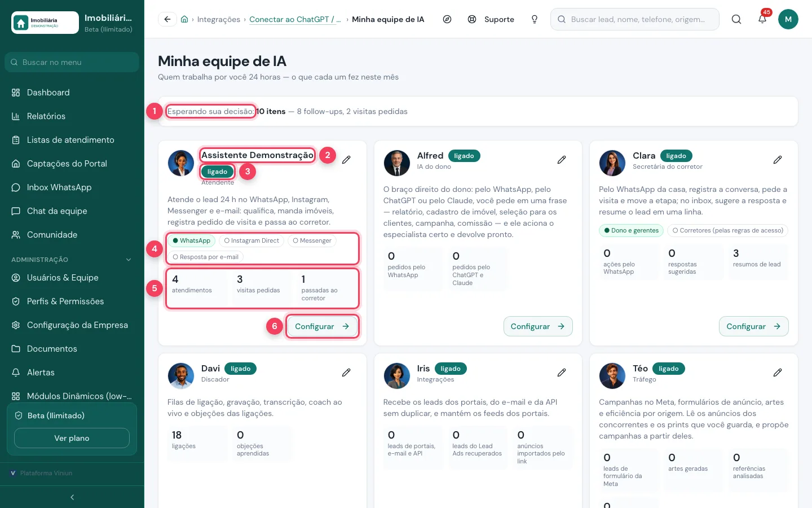The height and width of the screenshot is (508, 812).
Task: Collapse the ADMINISTRAÇÃO section chevron
Action: (129, 260)
